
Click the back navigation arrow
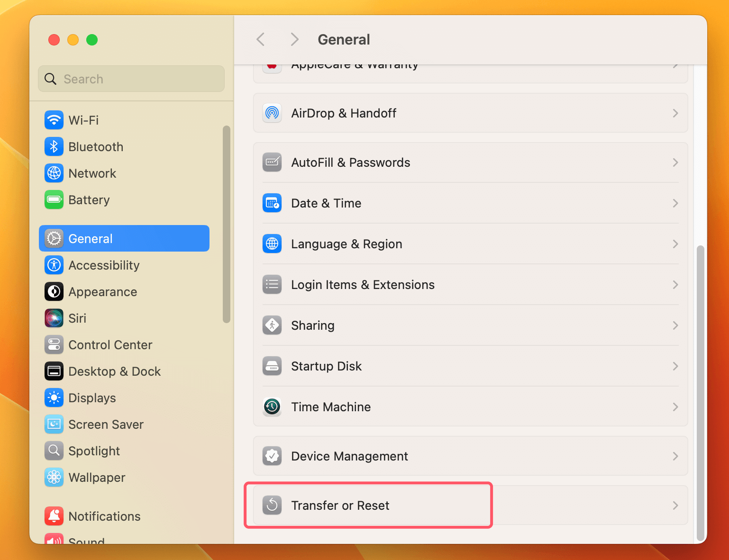260,39
